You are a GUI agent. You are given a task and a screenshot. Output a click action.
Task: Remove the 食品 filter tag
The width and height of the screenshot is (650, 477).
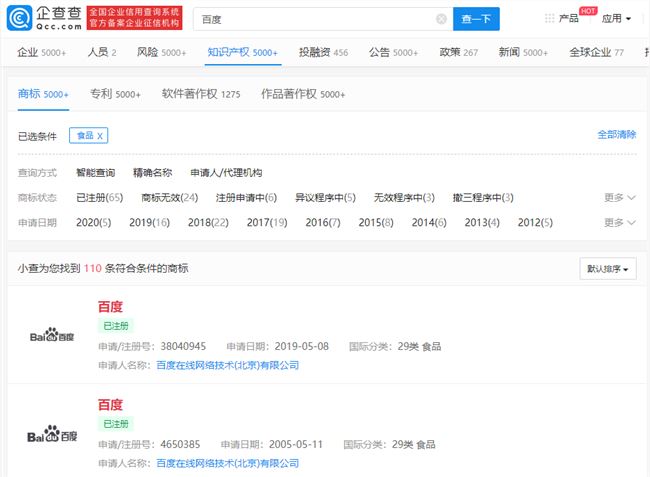pyautogui.click(x=100, y=136)
